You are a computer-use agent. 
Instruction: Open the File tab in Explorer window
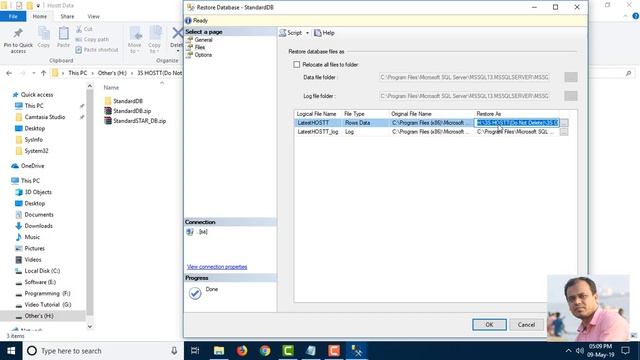pos(13,16)
